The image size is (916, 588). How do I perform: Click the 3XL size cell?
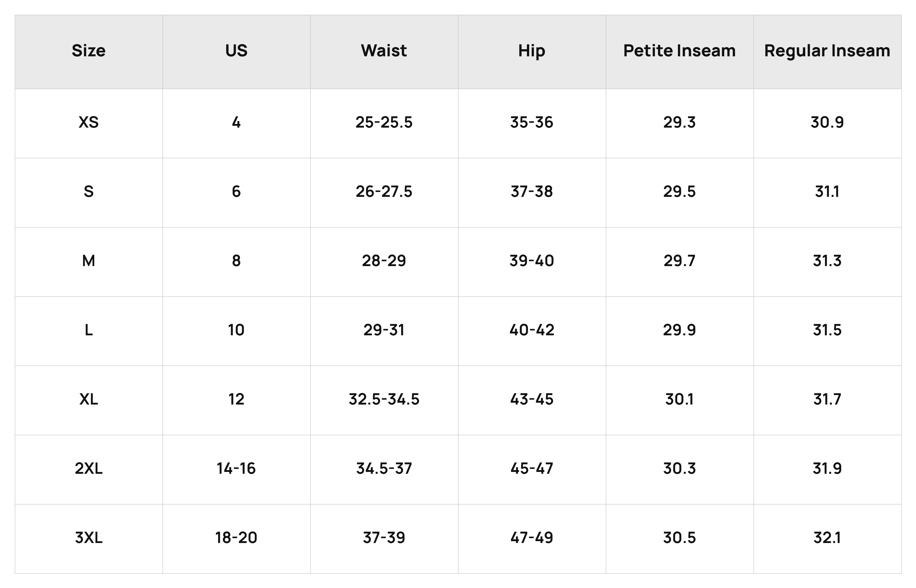89,538
